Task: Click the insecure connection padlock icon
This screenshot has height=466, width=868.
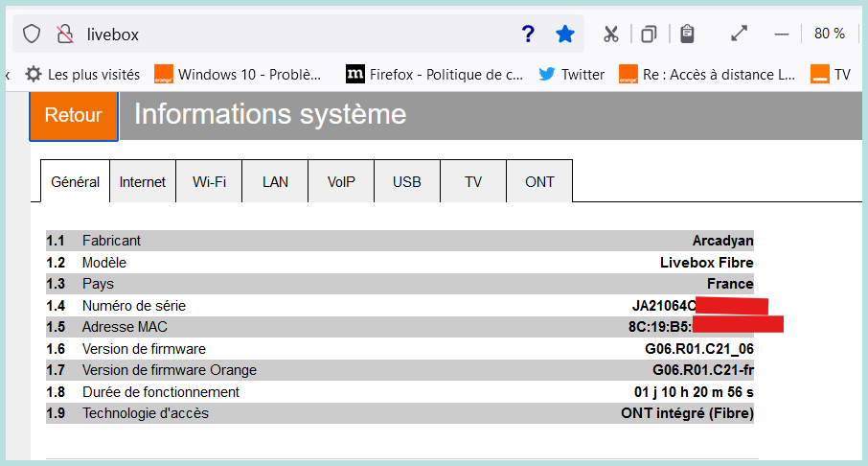Action: pyautogui.click(x=64, y=34)
